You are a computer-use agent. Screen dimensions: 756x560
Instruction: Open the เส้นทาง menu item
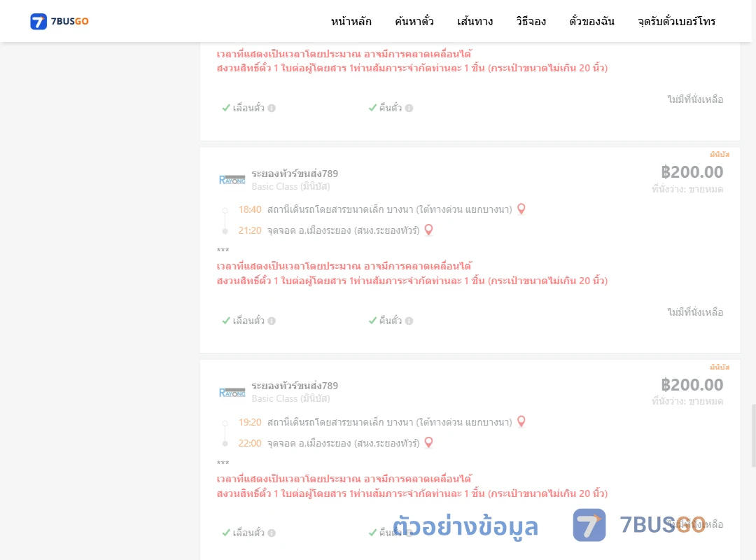click(475, 21)
